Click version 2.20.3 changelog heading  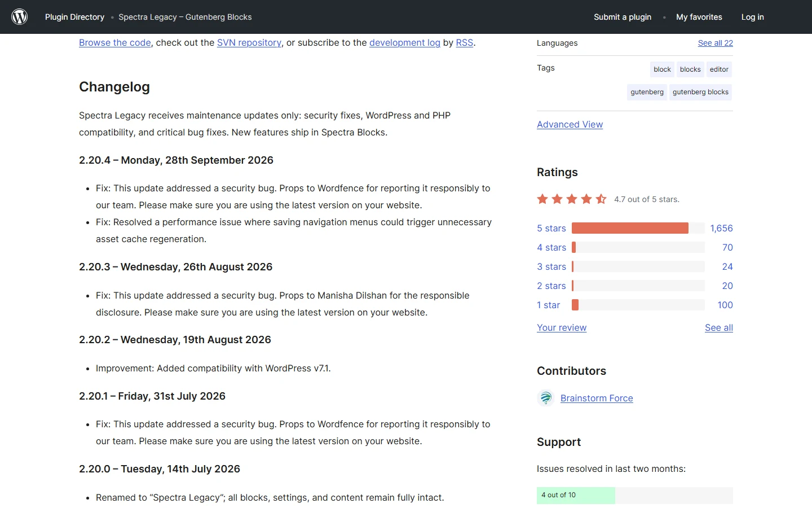(175, 266)
